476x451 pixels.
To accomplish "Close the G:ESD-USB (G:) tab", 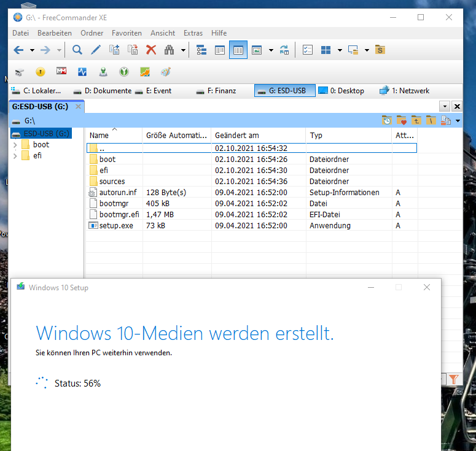I will tap(78, 106).
